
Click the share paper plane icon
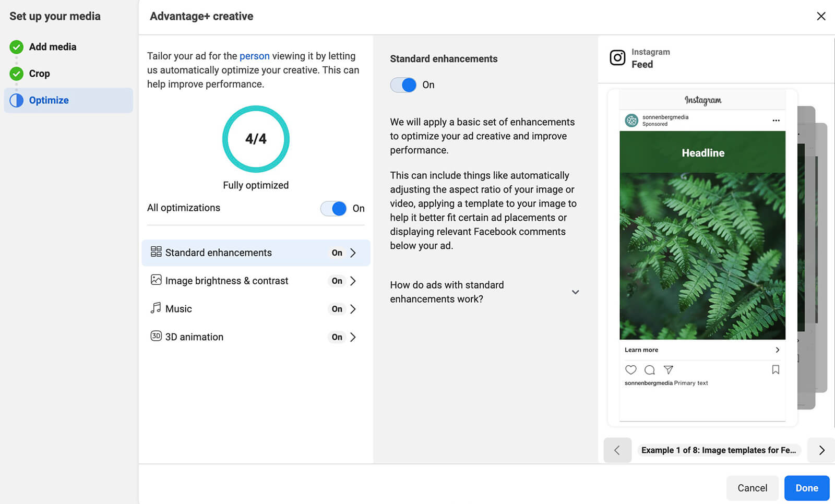(x=668, y=370)
